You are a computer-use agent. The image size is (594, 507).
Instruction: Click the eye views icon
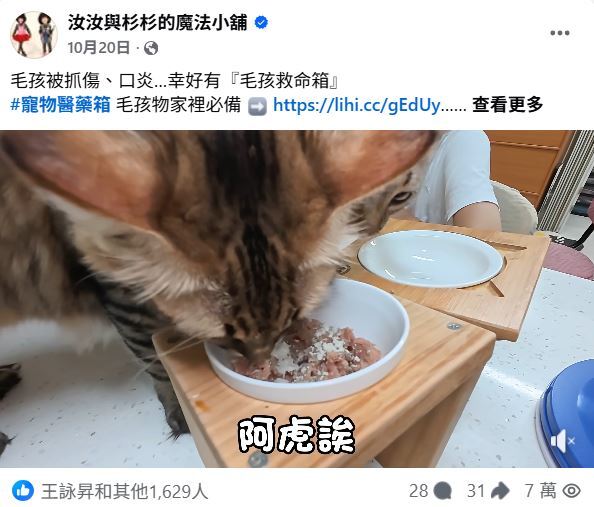coord(572,491)
